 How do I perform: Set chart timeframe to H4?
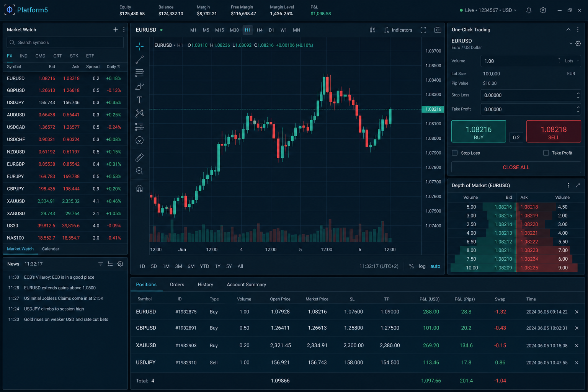click(x=260, y=30)
